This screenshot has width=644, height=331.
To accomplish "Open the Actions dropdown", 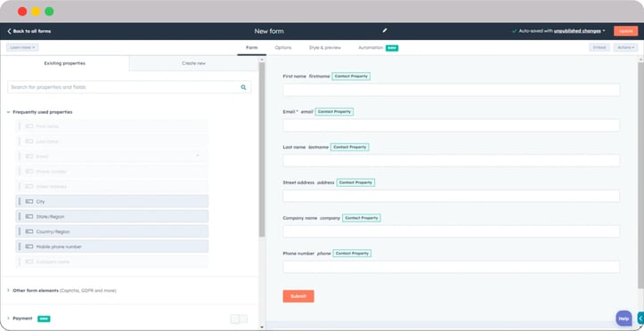I will pyautogui.click(x=625, y=47).
